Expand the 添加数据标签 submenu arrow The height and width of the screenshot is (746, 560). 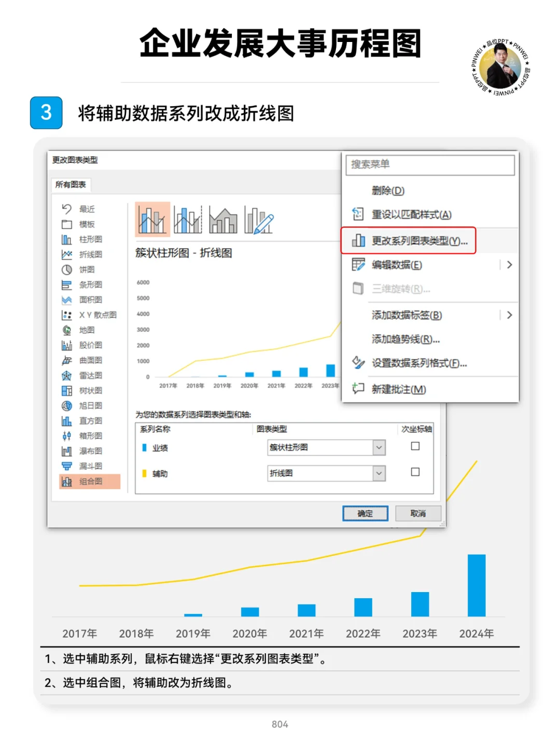tap(510, 315)
